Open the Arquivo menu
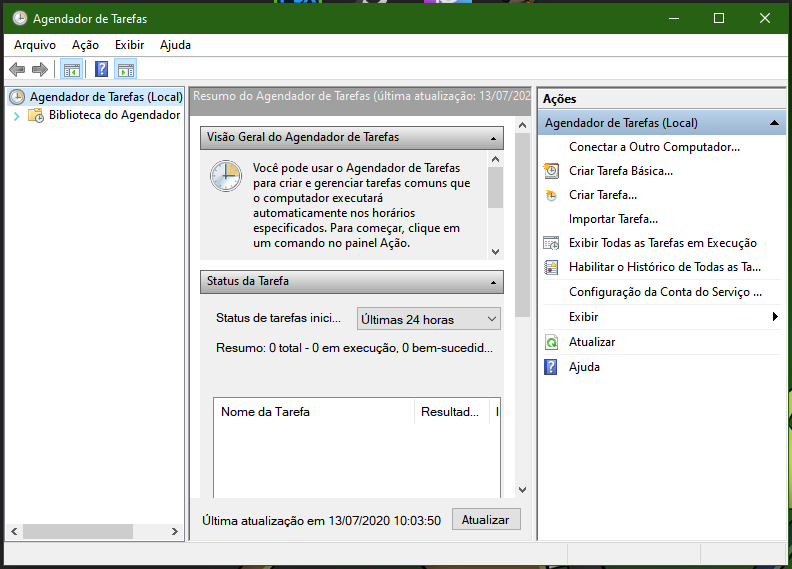The image size is (792, 569). (x=35, y=45)
